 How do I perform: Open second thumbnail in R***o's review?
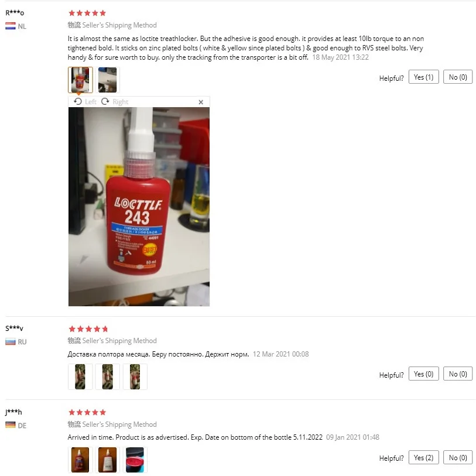[x=108, y=80]
